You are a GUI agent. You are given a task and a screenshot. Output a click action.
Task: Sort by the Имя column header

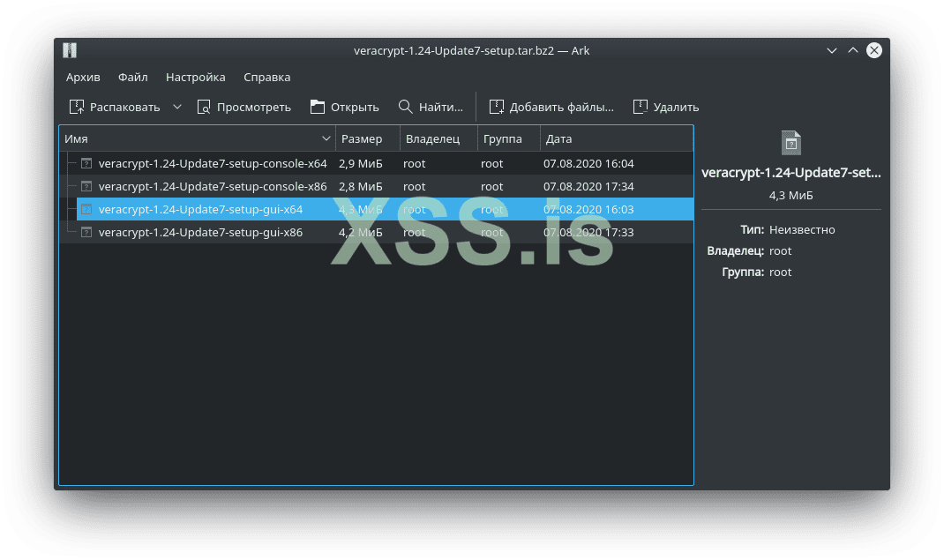(x=197, y=139)
